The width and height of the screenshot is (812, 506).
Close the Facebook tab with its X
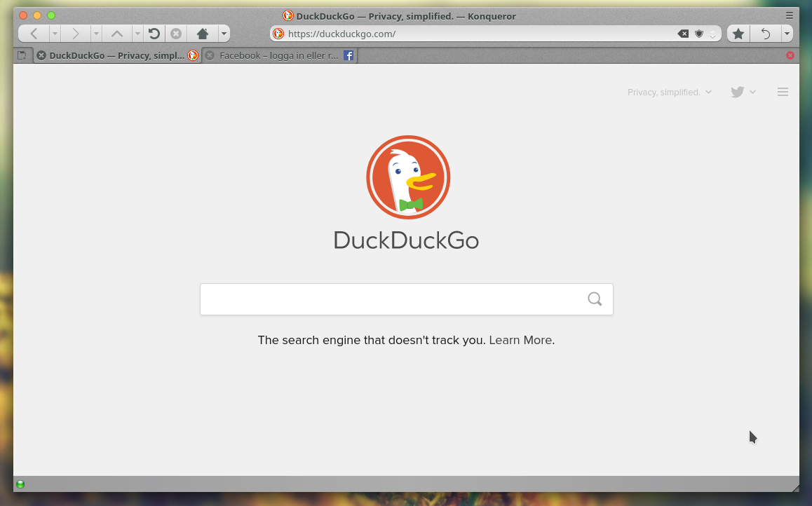(x=210, y=55)
